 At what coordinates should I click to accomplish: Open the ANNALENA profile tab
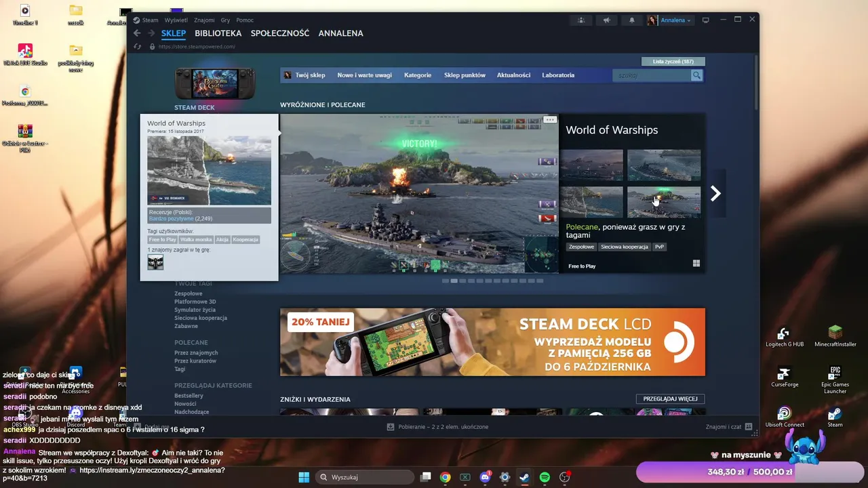(x=340, y=33)
